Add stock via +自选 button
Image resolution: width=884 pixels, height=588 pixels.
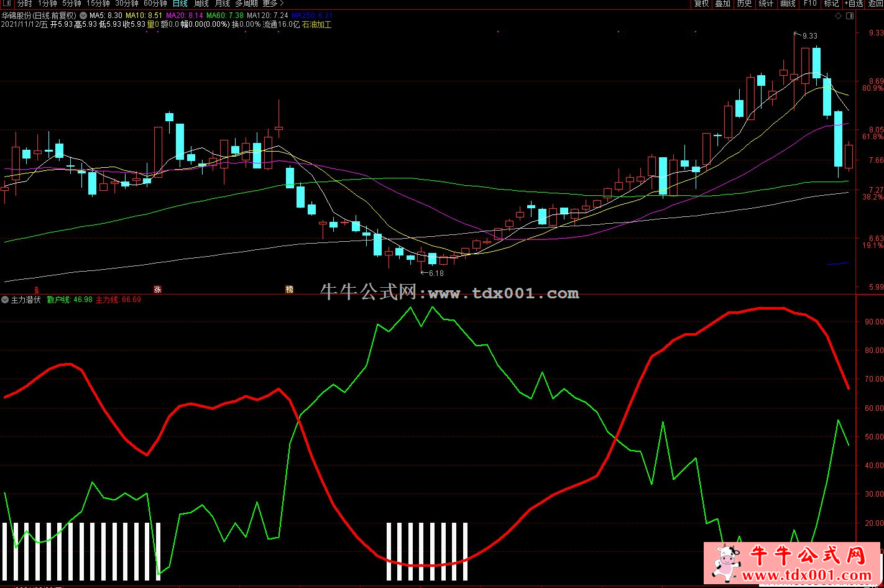point(854,4)
